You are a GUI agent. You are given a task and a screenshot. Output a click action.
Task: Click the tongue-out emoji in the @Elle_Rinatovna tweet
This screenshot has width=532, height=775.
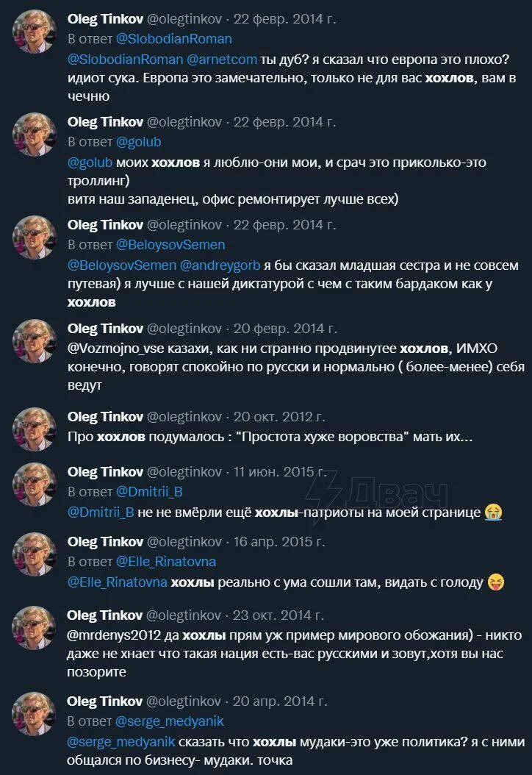[495, 582]
